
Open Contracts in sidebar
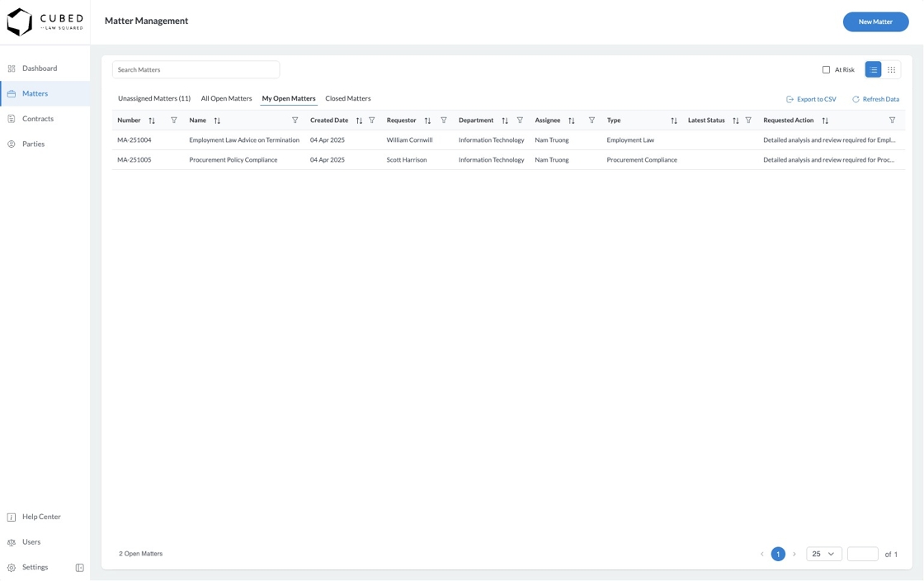click(45, 119)
